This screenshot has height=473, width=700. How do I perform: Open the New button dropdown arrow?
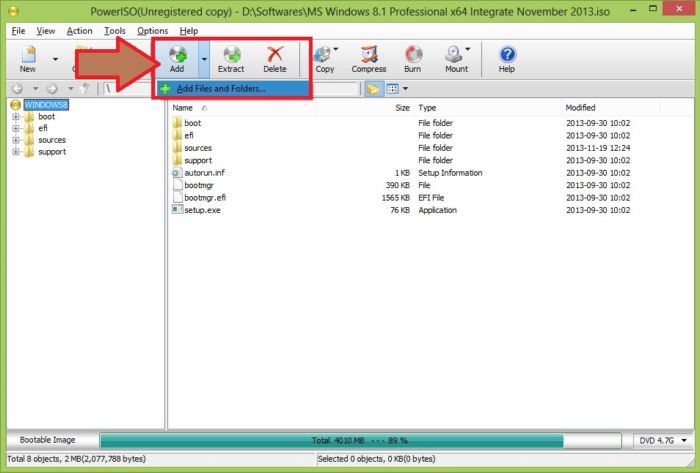point(55,59)
